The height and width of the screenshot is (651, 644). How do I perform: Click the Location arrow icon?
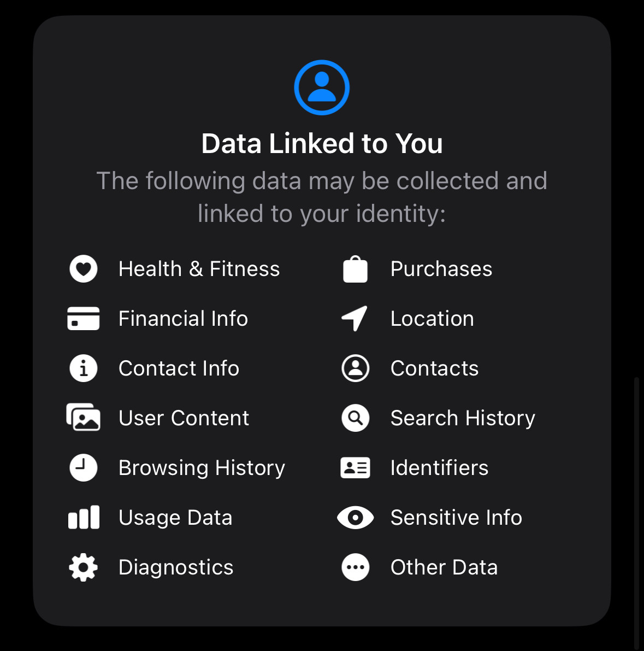pos(355,319)
